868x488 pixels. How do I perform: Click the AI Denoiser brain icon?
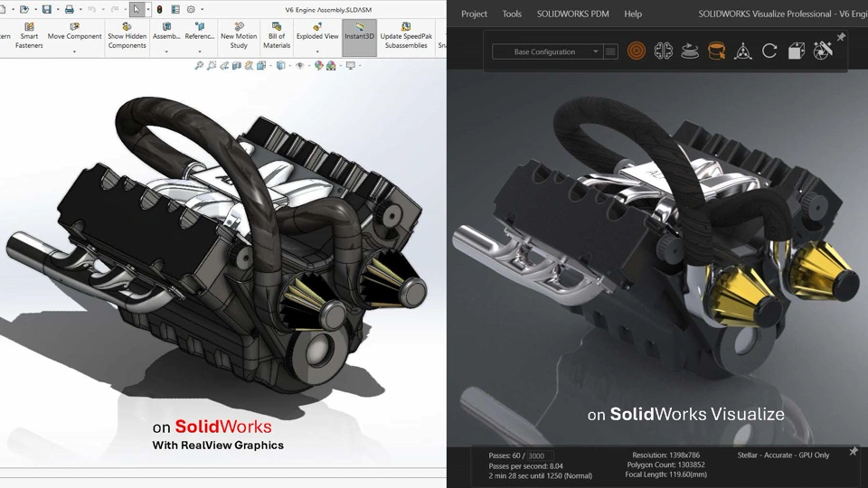[x=663, y=52]
